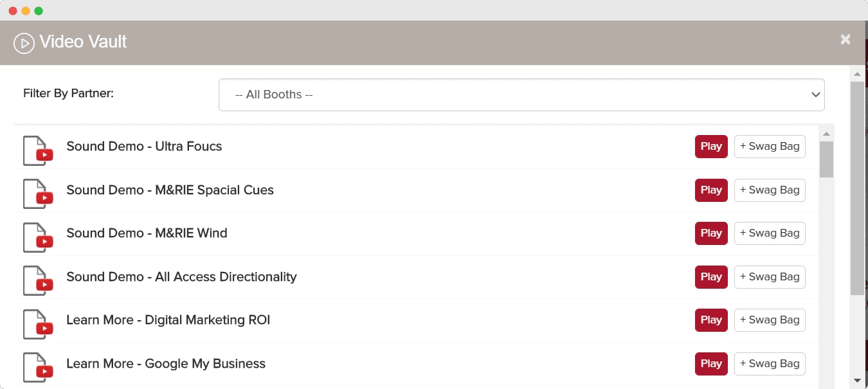Screen dimensions: 868x389
Task: Add All Access Directionality to Swag Bag
Action: coord(770,277)
